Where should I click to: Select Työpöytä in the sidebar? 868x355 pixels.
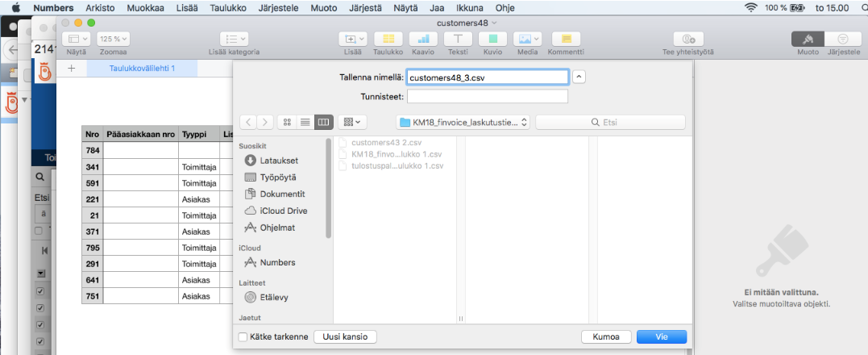tap(277, 177)
